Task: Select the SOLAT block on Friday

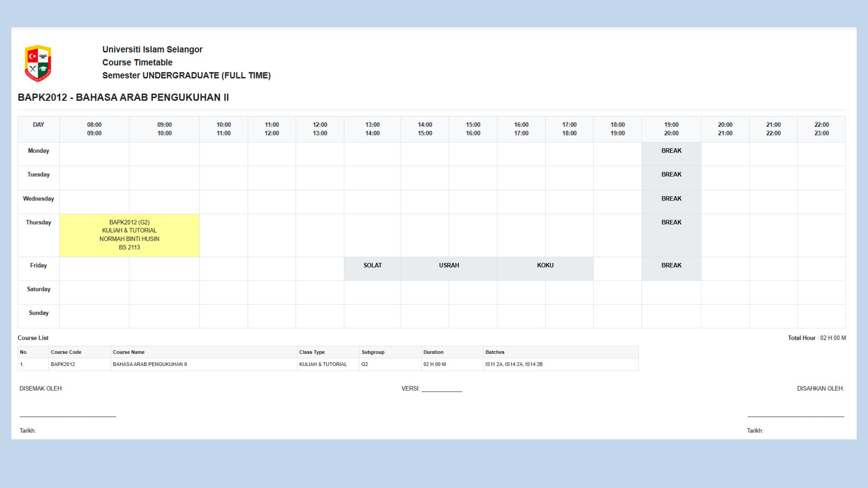Action: (372, 265)
